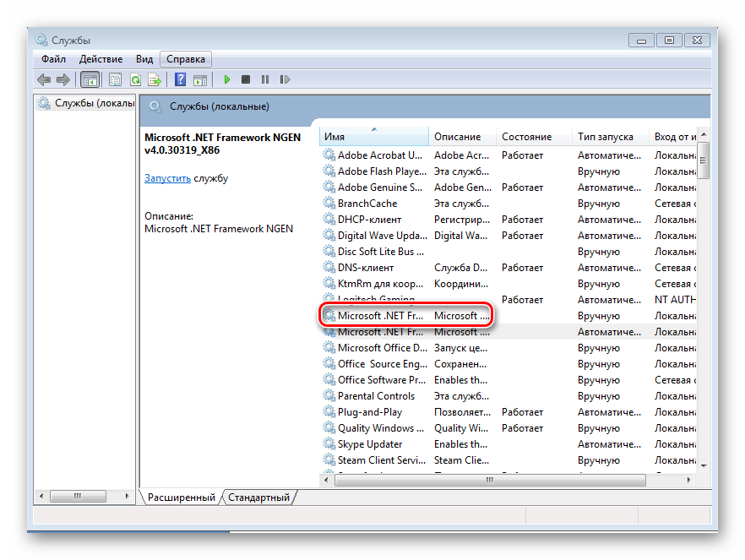This screenshot has height=560, width=745.
Task: Switch to the Стандартный tab
Action: coord(258,497)
